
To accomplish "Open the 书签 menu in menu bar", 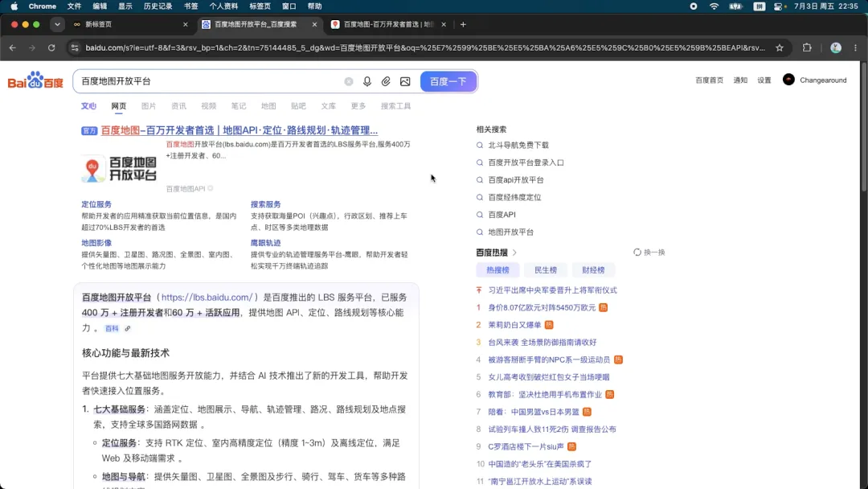I will click(x=191, y=6).
